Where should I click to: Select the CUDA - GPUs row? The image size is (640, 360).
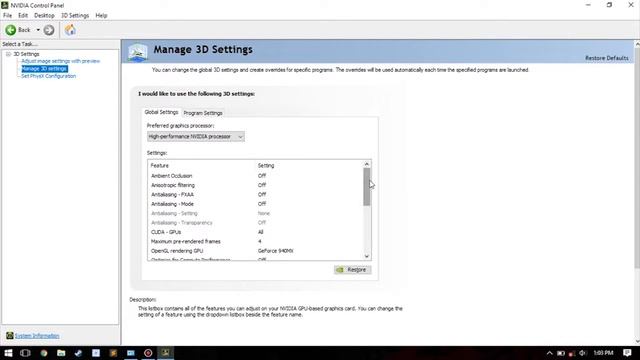tap(256, 232)
